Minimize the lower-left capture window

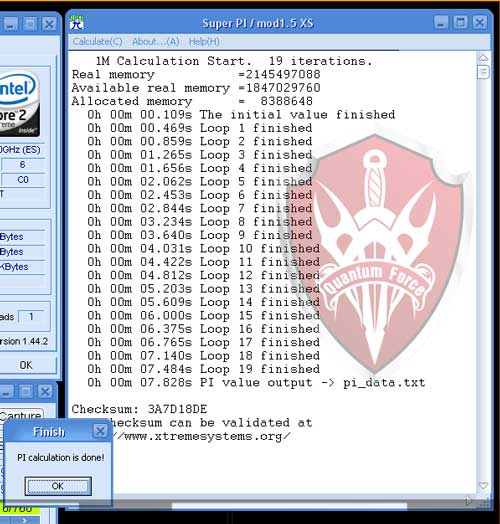coord(7,391)
